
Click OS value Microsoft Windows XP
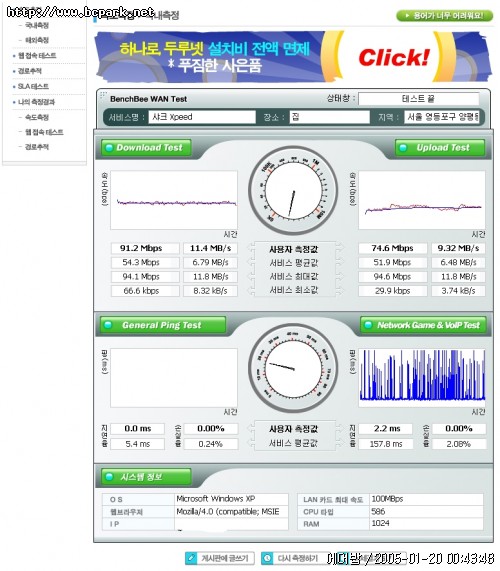pos(232,499)
